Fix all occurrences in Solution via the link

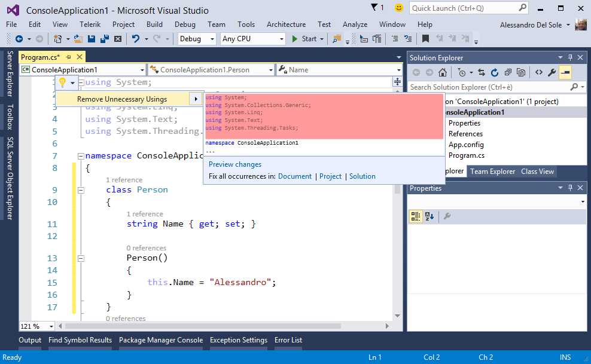(x=362, y=176)
